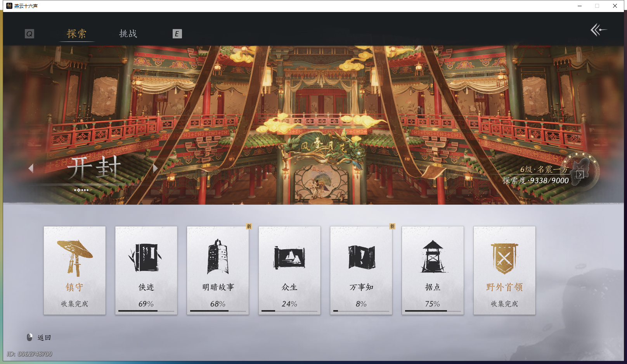This screenshot has width=627, height=364.
Task: Click the mouse icon beside 返回
Action: [x=29, y=337]
